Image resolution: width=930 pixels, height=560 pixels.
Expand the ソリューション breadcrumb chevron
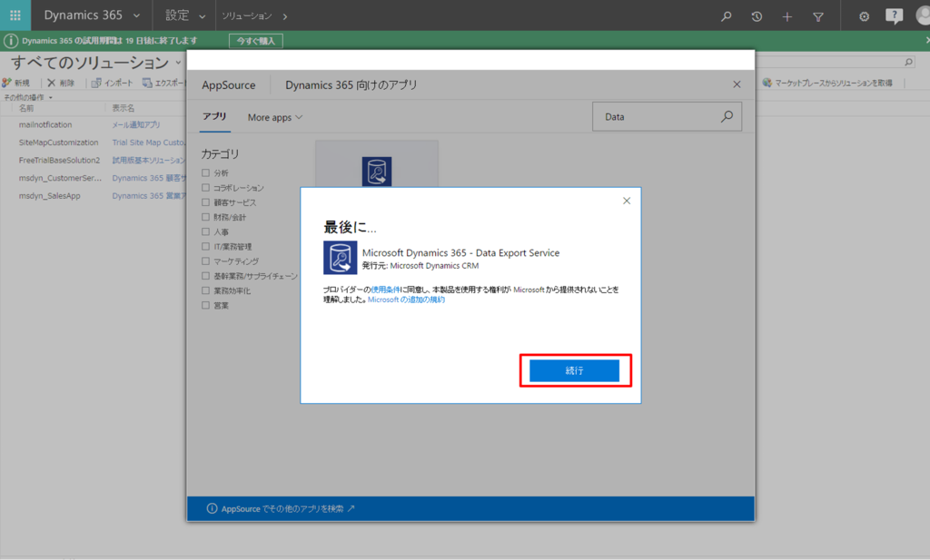(285, 16)
